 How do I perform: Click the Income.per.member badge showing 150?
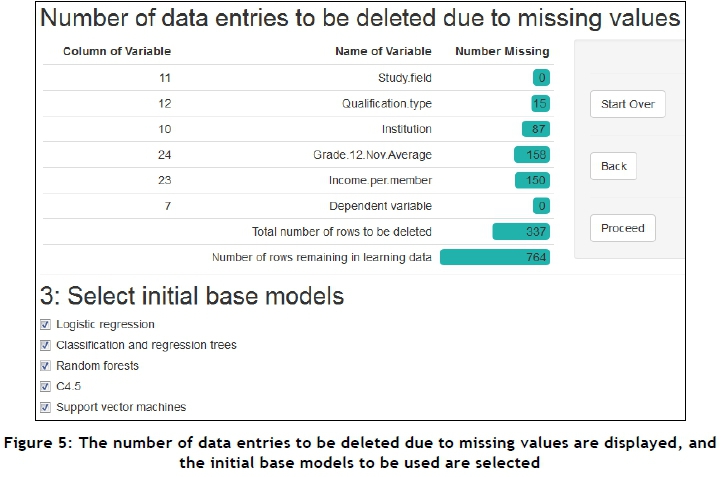[x=532, y=180]
